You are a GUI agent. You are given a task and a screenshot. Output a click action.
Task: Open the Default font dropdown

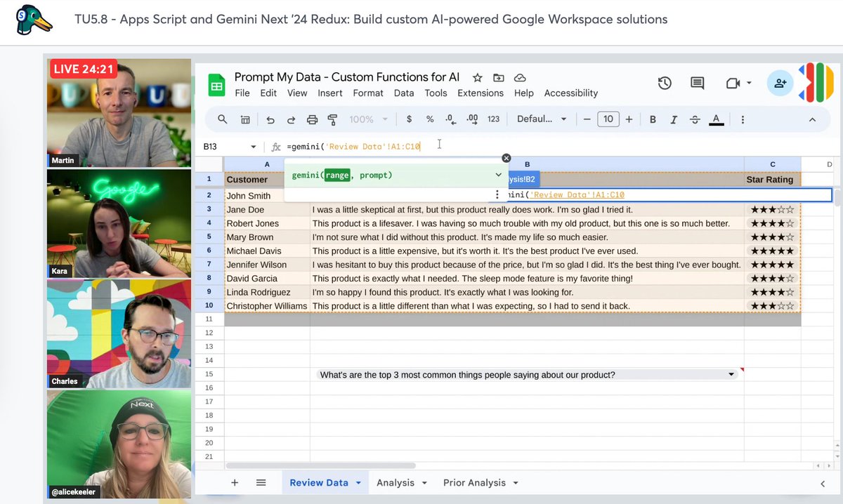coord(542,119)
